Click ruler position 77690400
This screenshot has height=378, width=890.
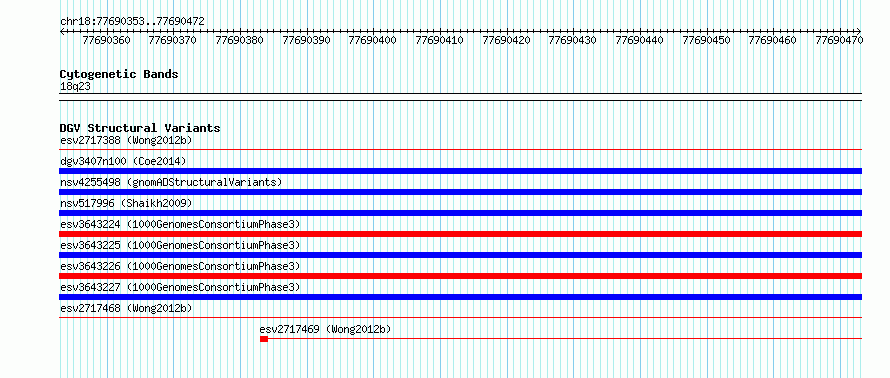[x=372, y=40]
